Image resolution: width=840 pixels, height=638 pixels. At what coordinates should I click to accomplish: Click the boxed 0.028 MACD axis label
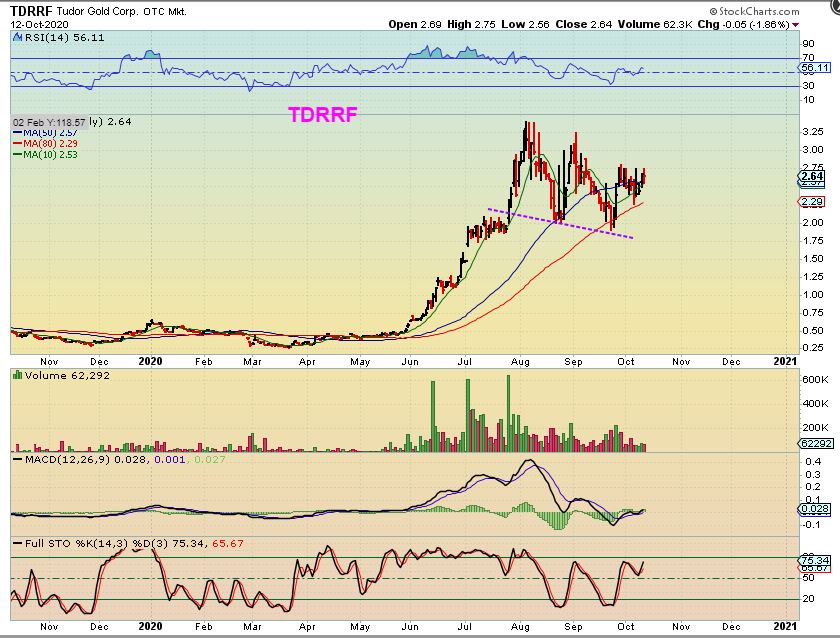pos(815,509)
